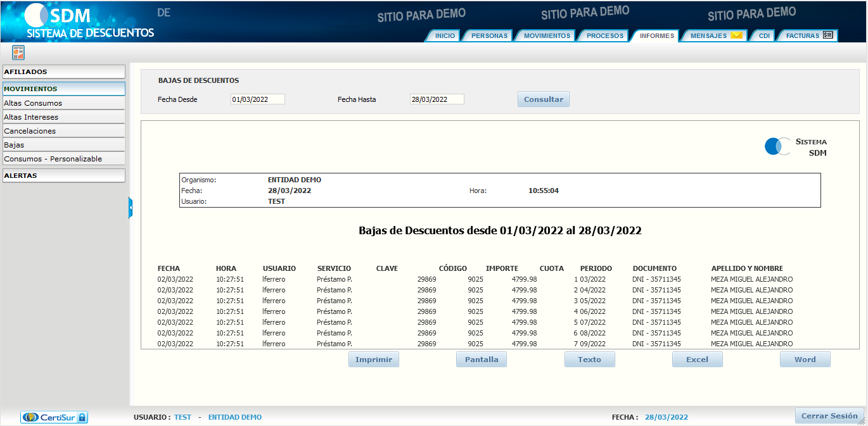Click the HORA column header

[x=226, y=268]
